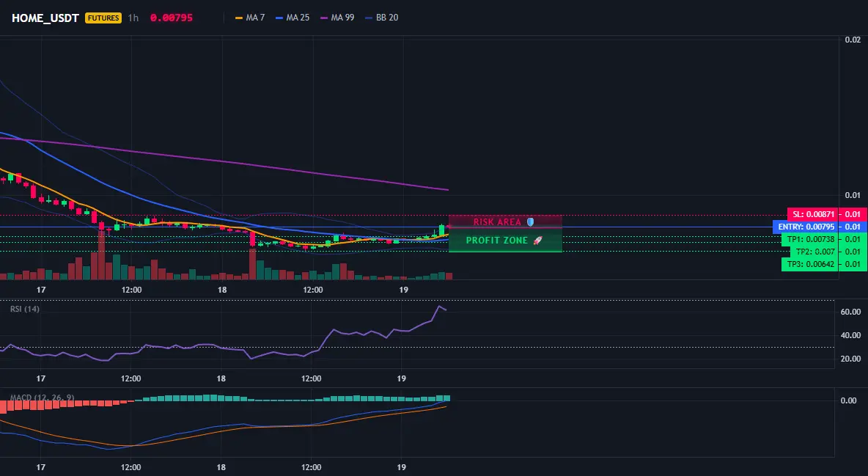Click the ENTRY: 0.00795 price tag
The width and height of the screenshot is (868, 476).
(806, 227)
